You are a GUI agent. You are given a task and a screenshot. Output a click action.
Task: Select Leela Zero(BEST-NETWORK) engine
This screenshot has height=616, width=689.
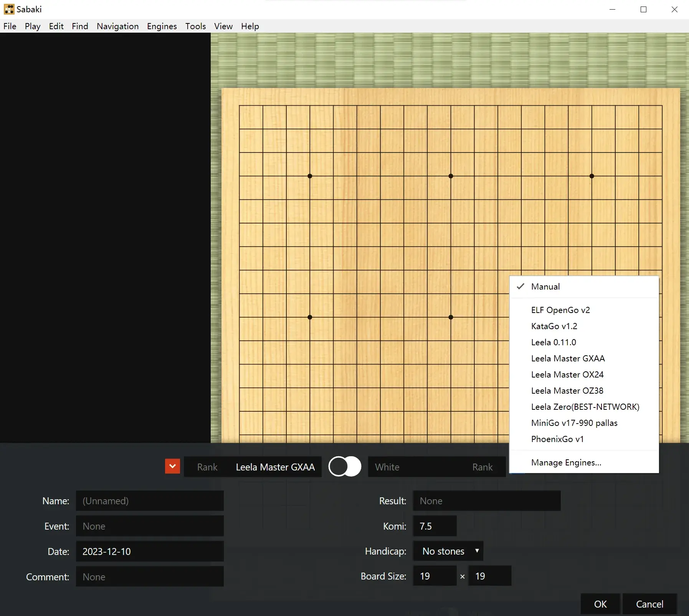(584, 407)
